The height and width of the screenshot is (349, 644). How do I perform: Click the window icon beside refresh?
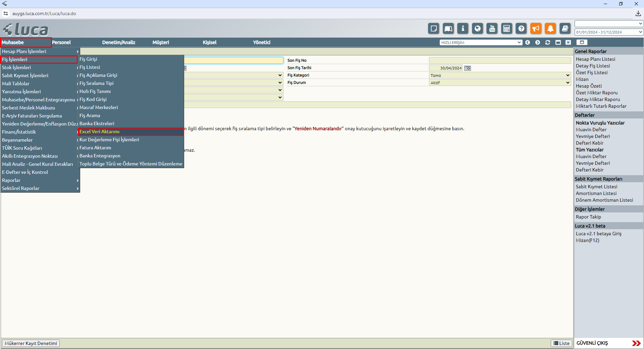(558, 42)
